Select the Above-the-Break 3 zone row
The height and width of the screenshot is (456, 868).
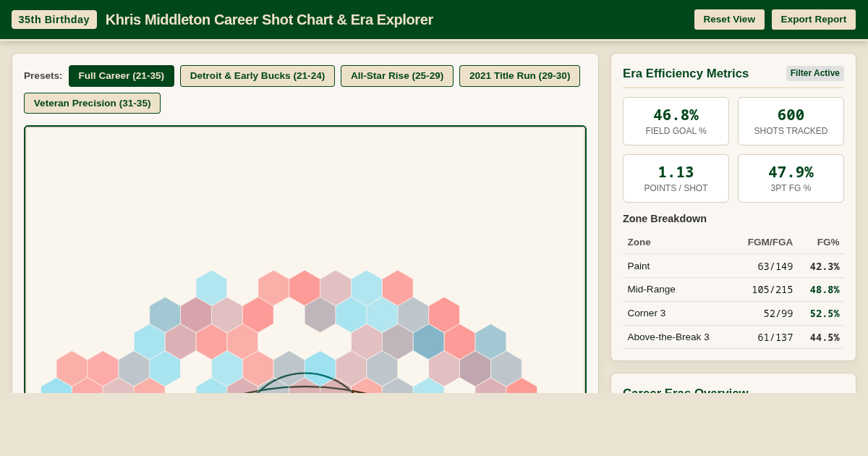733,337
